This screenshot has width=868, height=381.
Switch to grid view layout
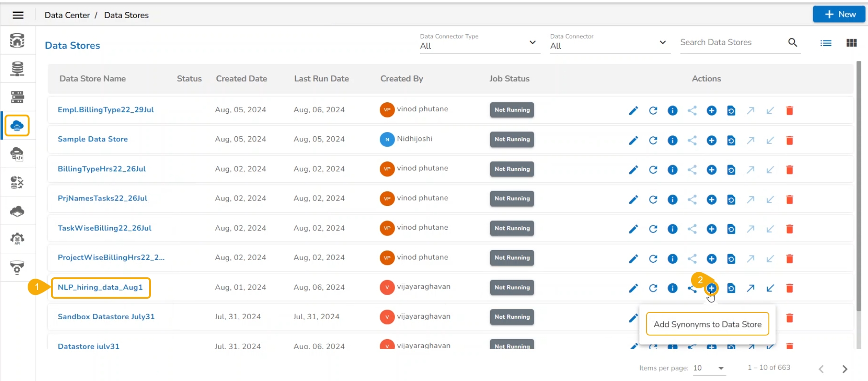pos(851,43)
